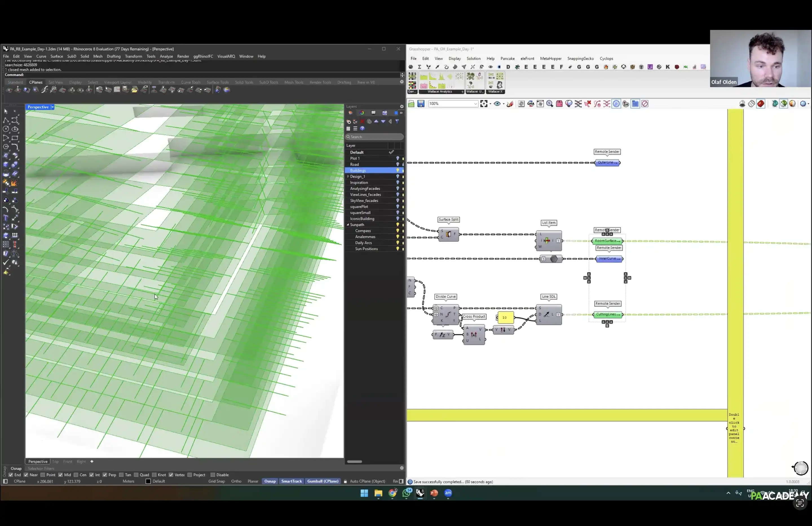Toggle Grid Snap in status bar

217,482
